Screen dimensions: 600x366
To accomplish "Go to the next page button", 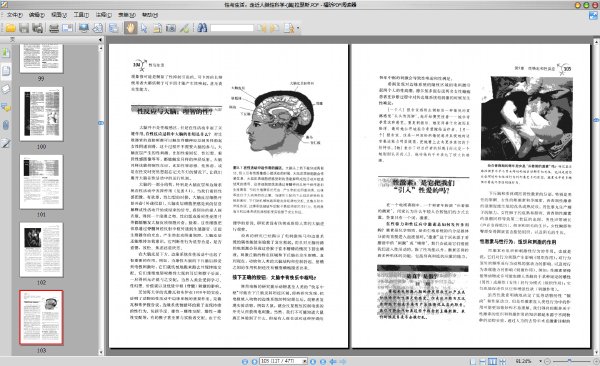I will coord(313,361).
